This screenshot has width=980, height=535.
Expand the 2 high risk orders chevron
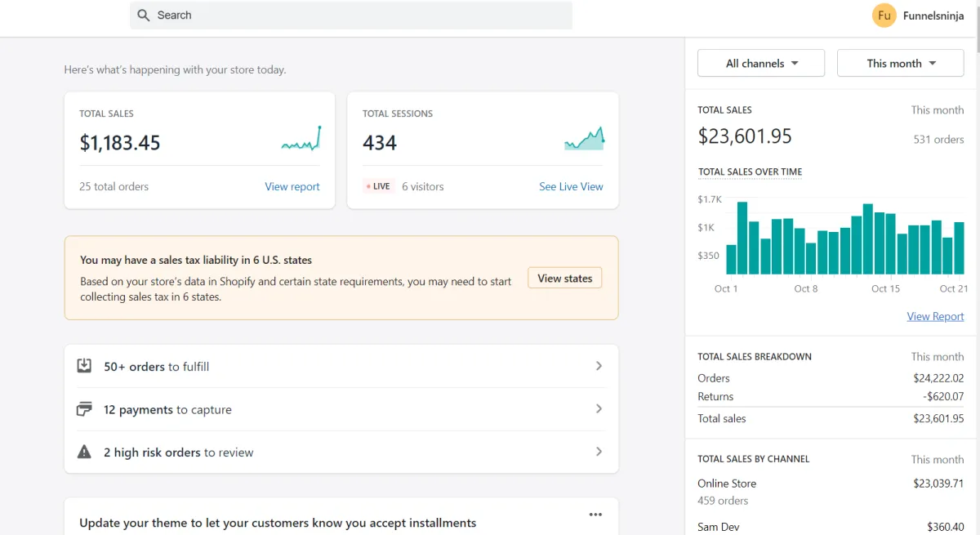tap(599, 452)
